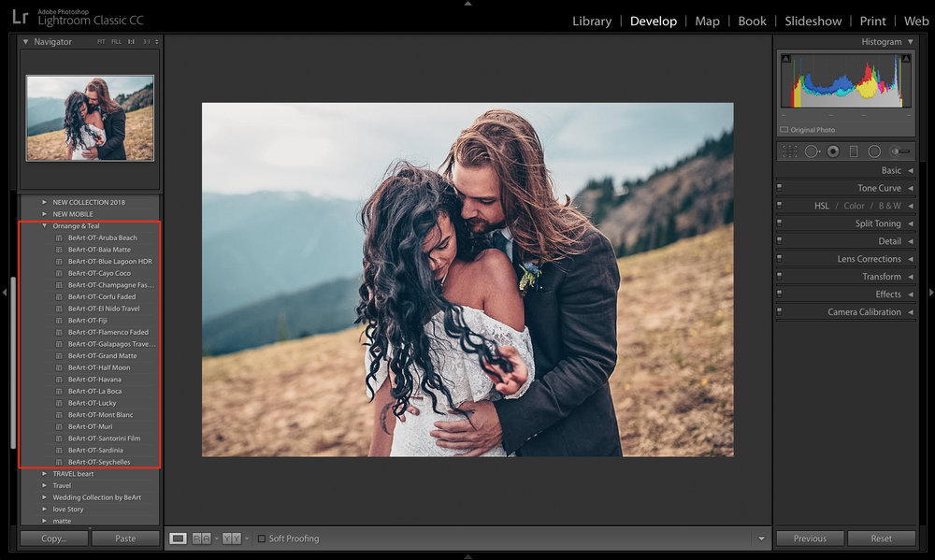Switch to the Library module
This screenshot has height=560, width=935.
click(592, 21)
